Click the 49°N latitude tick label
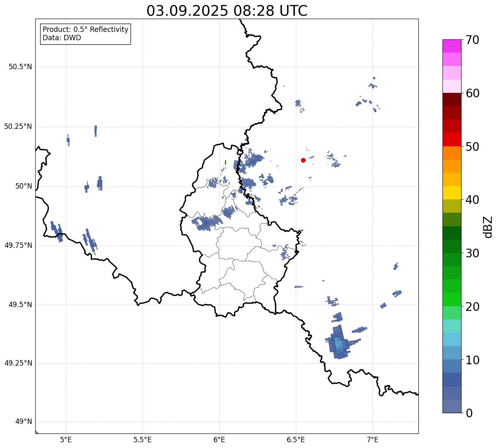The height and width of the screenshot is (448, 498). point(24,422)
